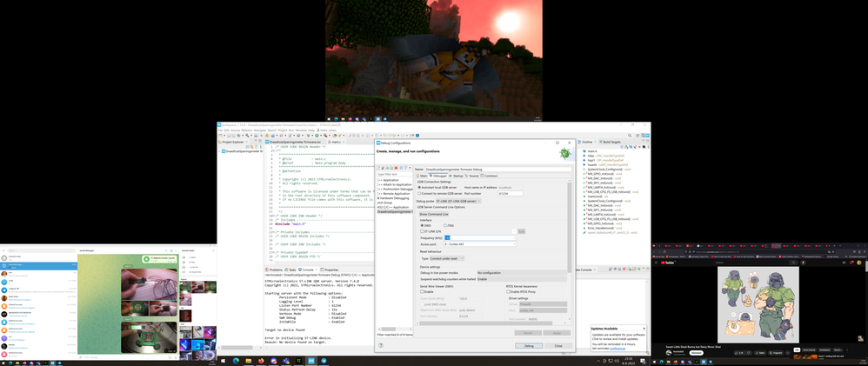Select Remote Application in configuration tree
The image size is (868, 366).
click(x=393, y=194)
